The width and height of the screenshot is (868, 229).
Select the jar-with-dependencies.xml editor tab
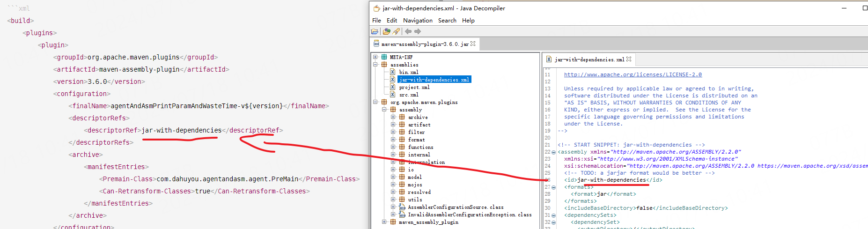tap(589, 59)
